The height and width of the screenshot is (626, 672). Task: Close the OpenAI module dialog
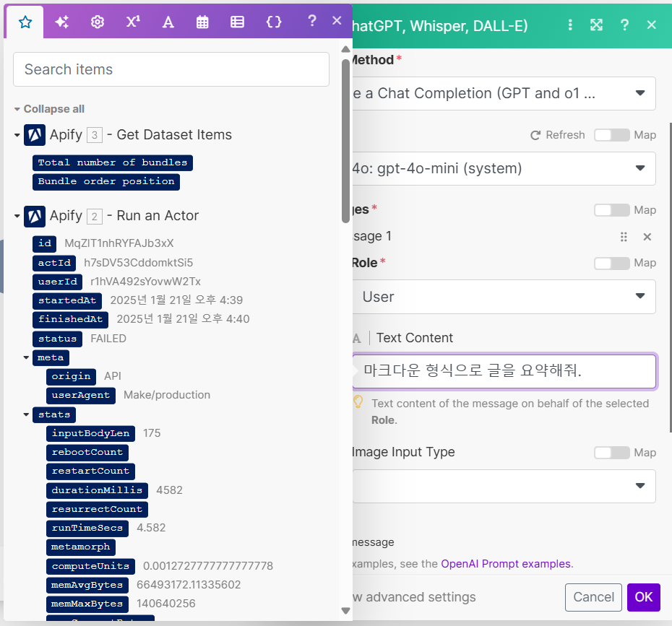pyautogui.click(x=652, y=25)
